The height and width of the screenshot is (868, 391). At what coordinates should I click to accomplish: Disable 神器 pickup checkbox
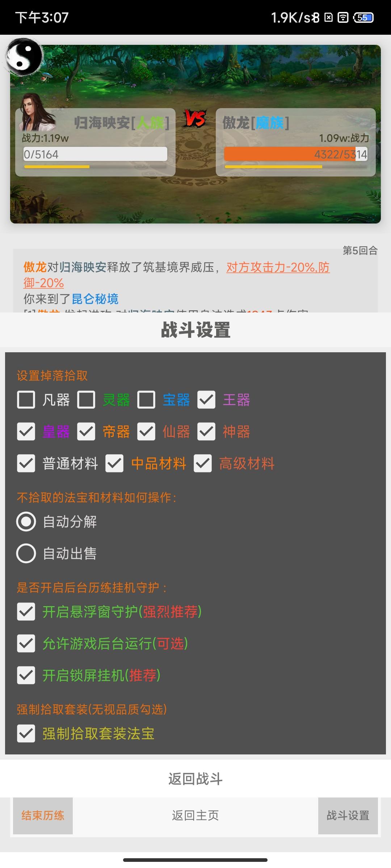coord(206,432)
